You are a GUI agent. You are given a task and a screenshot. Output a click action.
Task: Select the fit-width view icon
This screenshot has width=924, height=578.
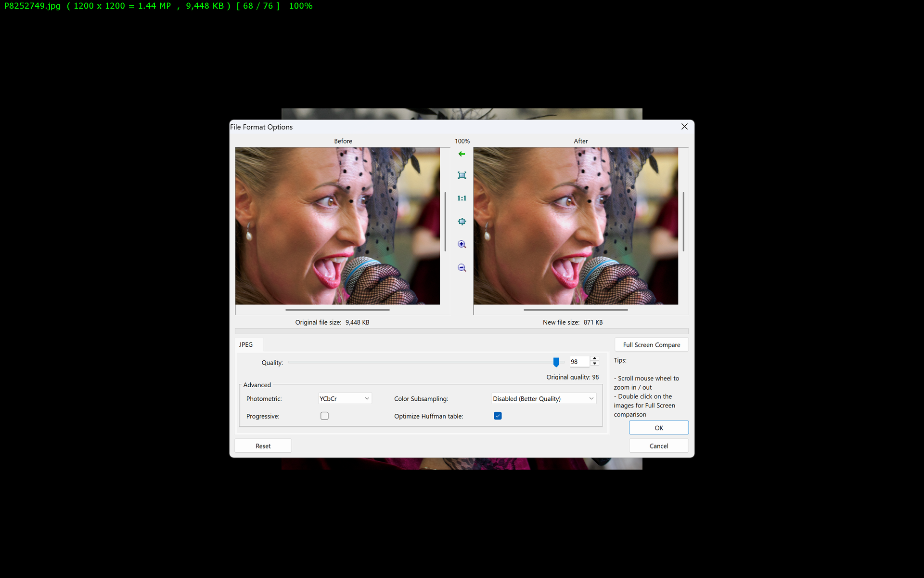coord(462,221)
